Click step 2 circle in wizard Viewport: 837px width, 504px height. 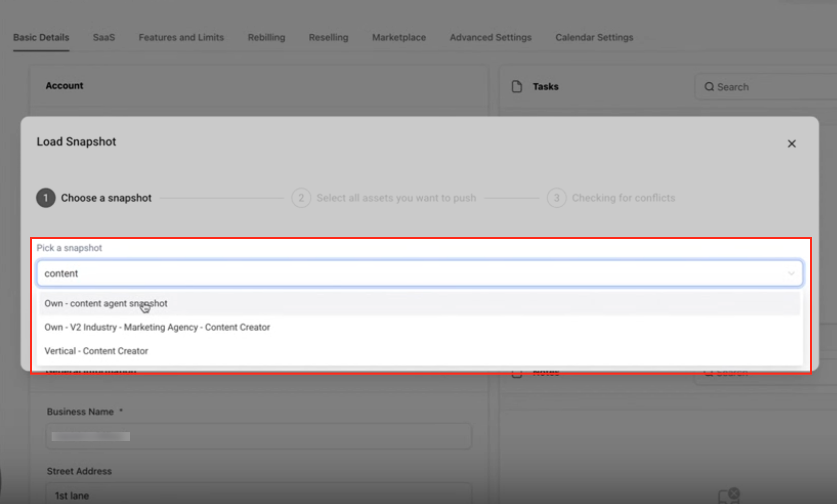coord(301,198)
